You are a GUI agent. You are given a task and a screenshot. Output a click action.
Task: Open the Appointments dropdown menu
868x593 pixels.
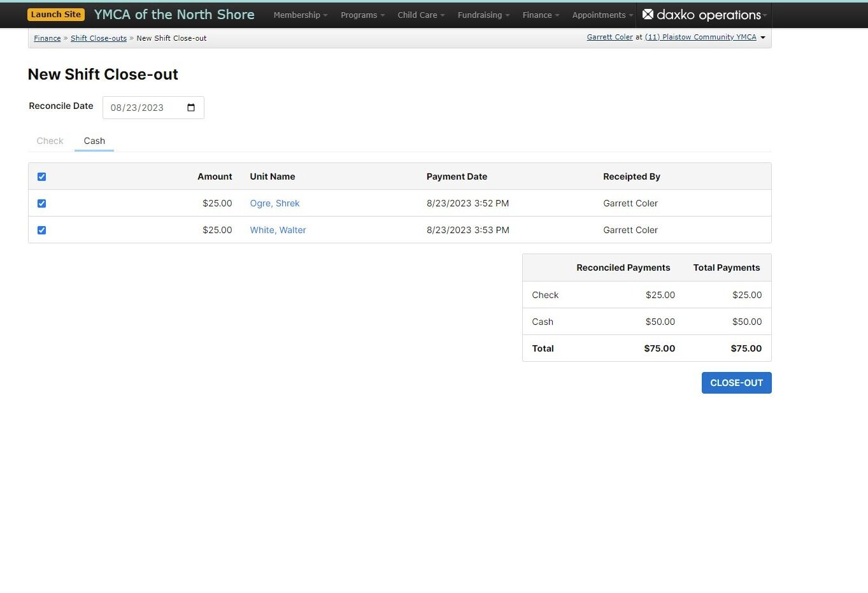(x=602, y=15)
